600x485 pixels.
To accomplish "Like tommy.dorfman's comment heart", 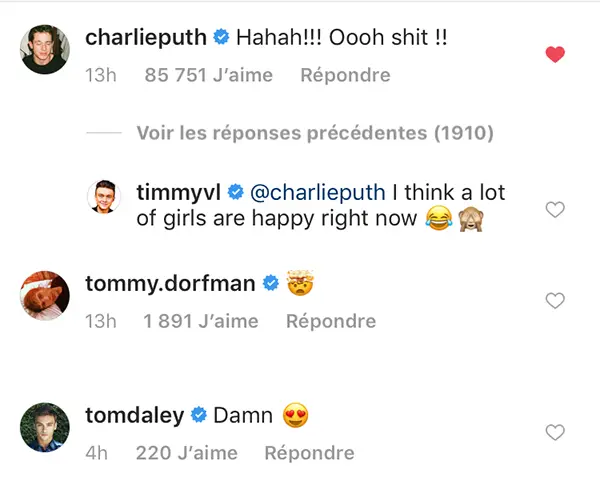I will click(x=555, y=301).
